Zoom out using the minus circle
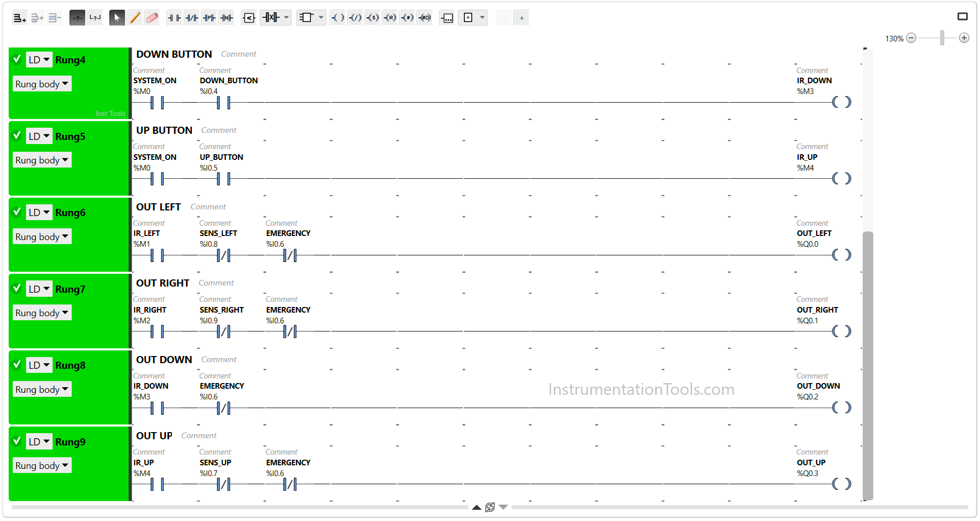Image resolution: width=980 pixels, height=521 pixels. click(911, 38)
